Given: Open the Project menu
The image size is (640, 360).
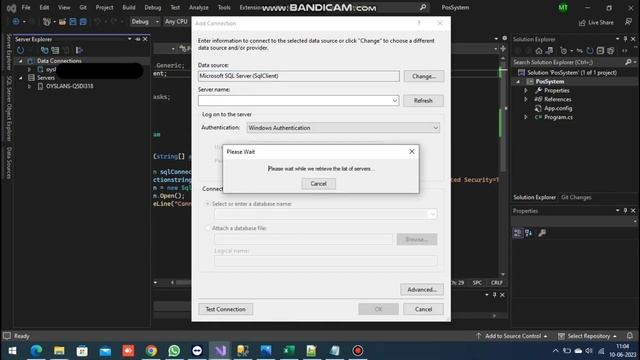Looking at the screenshot, I should 104,7.
